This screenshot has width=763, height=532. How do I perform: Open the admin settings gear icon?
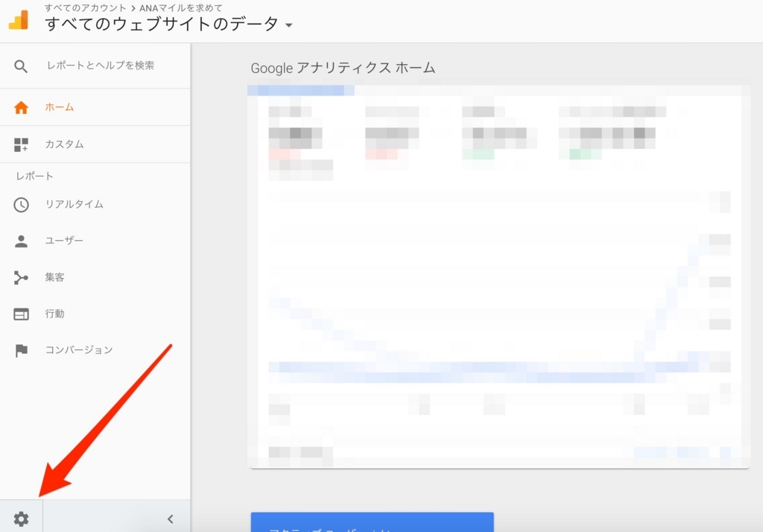21,519
